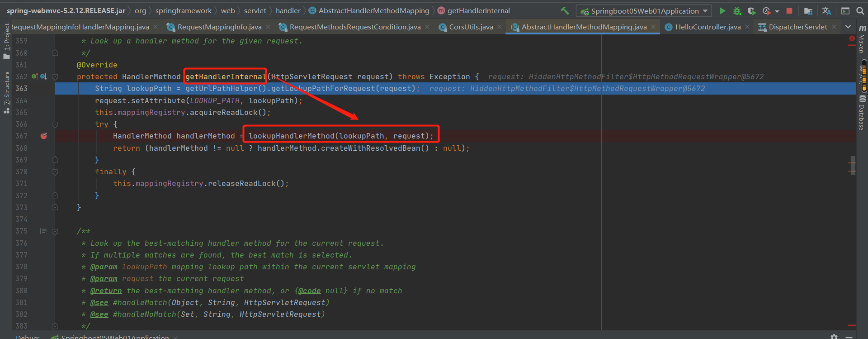Start debugging with the bug icon
868x339 pixels.
(737, 11)
